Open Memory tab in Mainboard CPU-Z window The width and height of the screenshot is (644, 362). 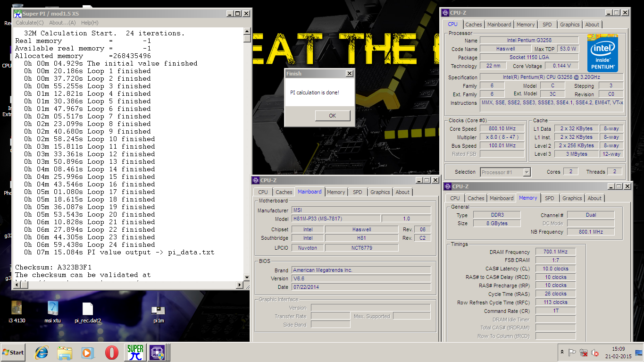click(336, 192)
